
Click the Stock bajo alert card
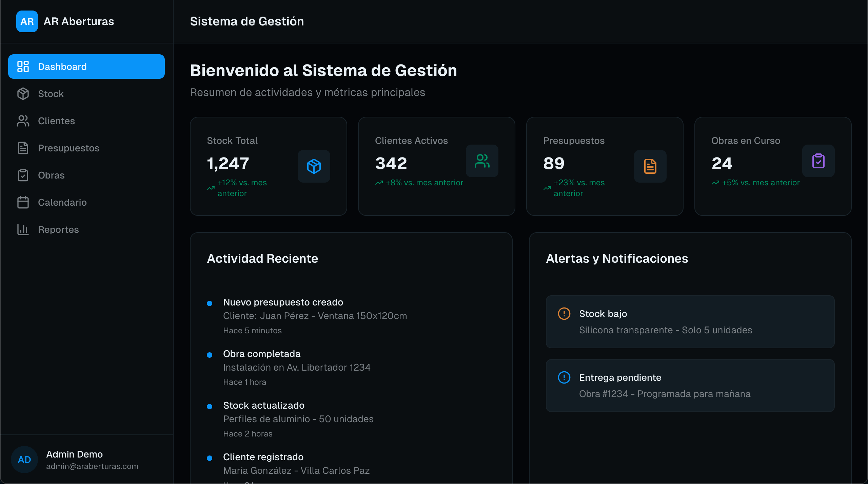690,322
